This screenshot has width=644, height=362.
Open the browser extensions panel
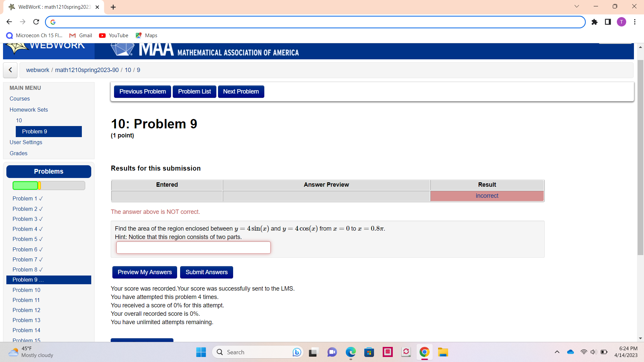coord(594,22)
